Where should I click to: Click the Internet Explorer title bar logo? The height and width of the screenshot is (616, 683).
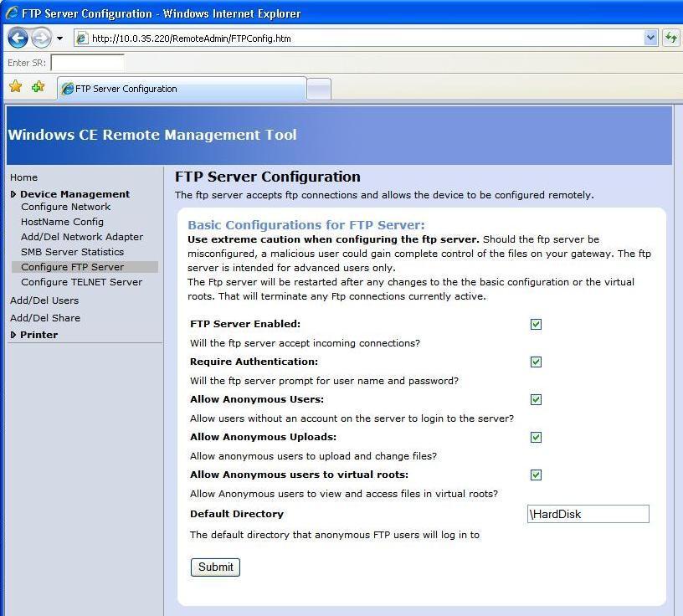click(12, 13)
